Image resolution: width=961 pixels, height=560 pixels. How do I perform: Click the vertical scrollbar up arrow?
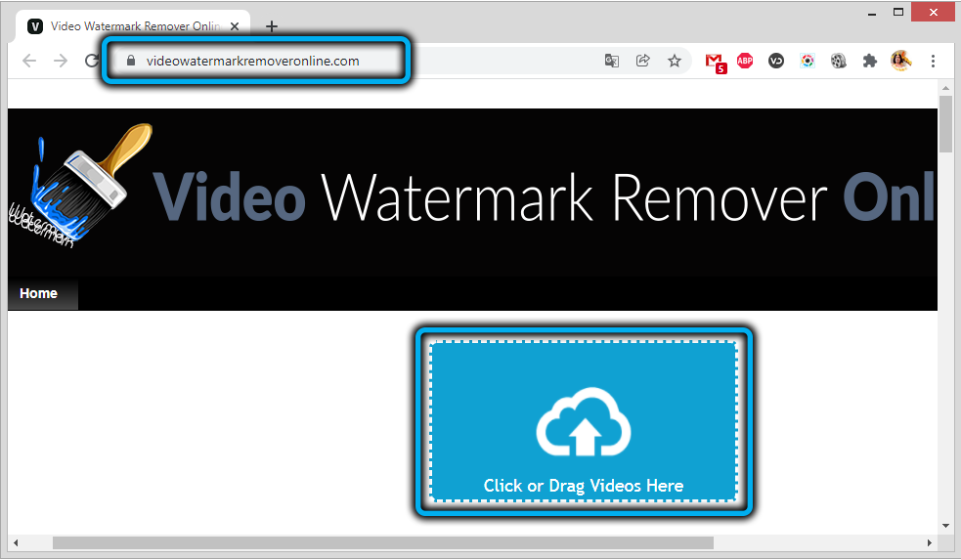tap(945, 89)
